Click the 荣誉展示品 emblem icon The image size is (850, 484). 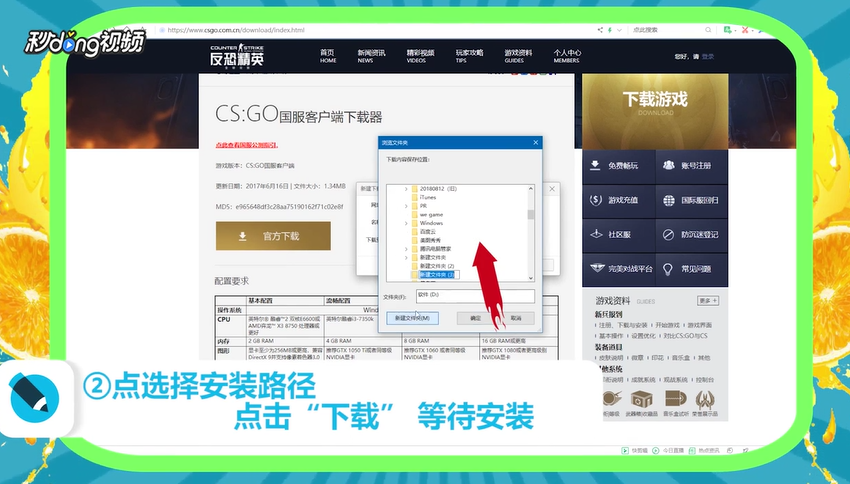[x=705, y=401]
